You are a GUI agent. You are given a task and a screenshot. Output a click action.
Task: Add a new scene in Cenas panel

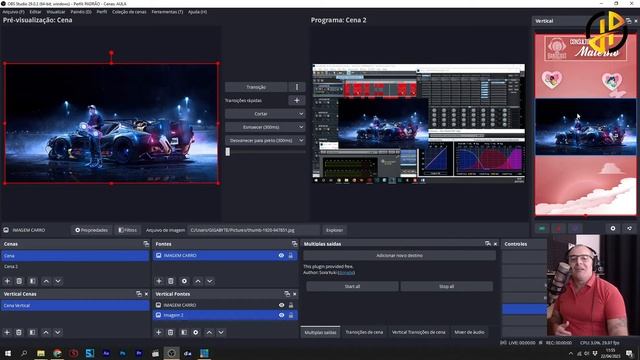click(x=7, y=281)
